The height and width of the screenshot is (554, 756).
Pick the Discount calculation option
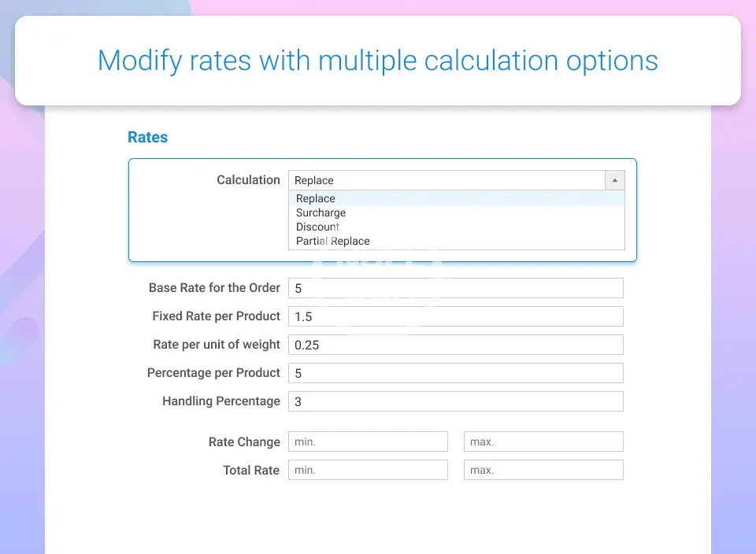click(318, 227)
